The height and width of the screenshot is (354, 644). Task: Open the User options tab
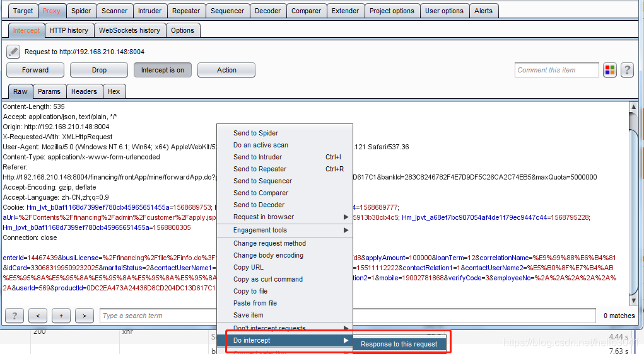point(444,11)
